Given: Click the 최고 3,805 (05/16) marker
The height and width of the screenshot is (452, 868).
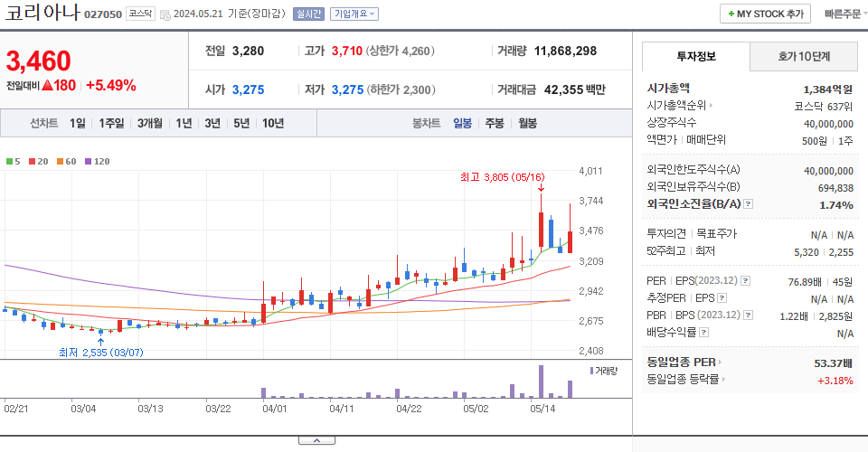Looking at the screenshot, I should click(x=502, y=177).
